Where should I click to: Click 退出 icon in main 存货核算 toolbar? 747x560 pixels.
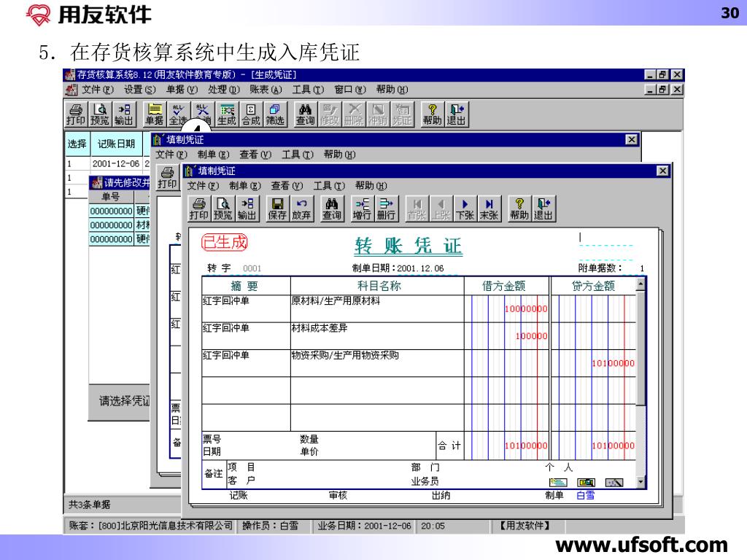point(457,114)
